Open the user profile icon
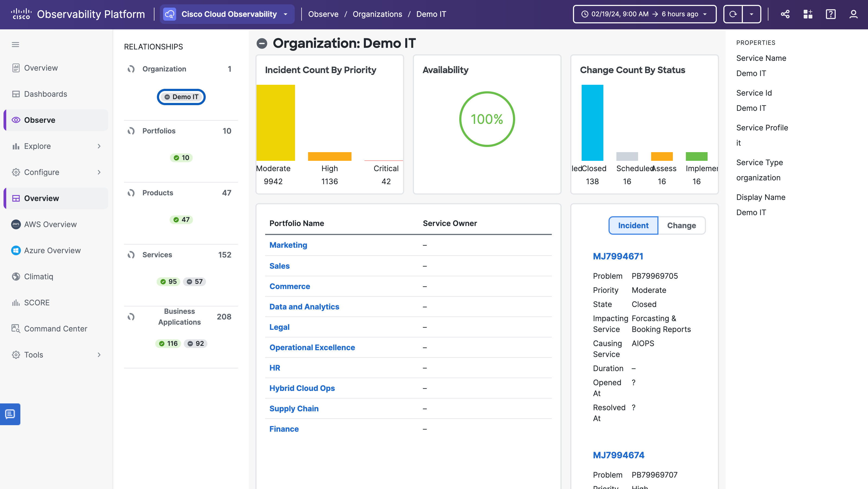This screenshot has height=489, width=868. pos(854,14)
